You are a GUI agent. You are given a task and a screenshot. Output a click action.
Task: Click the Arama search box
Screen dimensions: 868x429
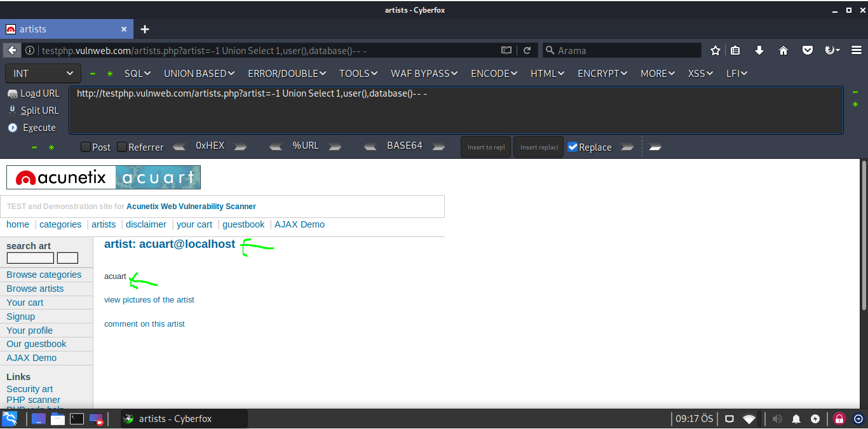(x=621, y=50)
